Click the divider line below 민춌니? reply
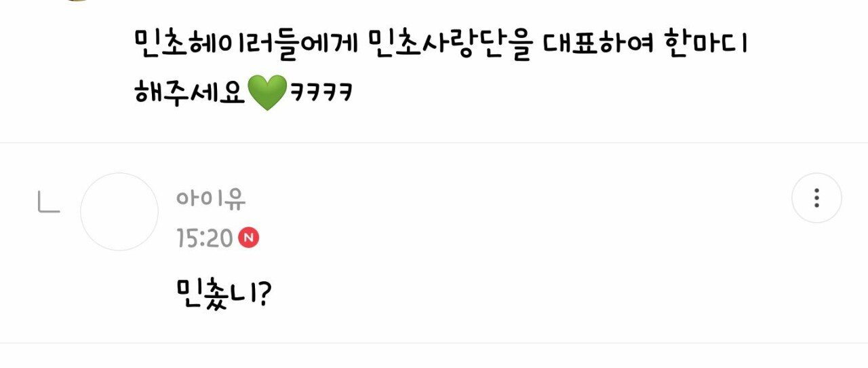868x368 pixels. pos(434,343)
